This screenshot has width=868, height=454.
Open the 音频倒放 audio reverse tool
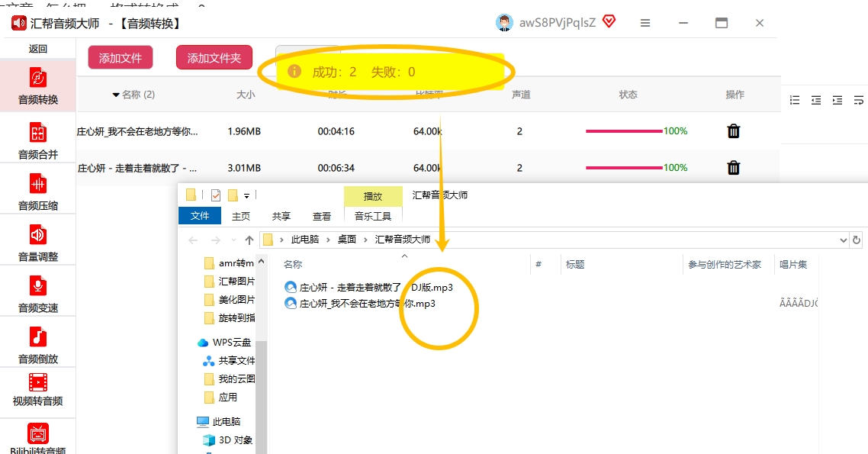pyautogui.click(x=37, y=344)
